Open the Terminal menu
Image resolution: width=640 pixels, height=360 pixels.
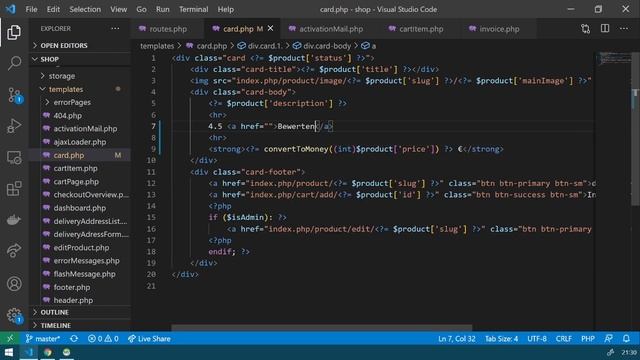(x=193, y=9)
